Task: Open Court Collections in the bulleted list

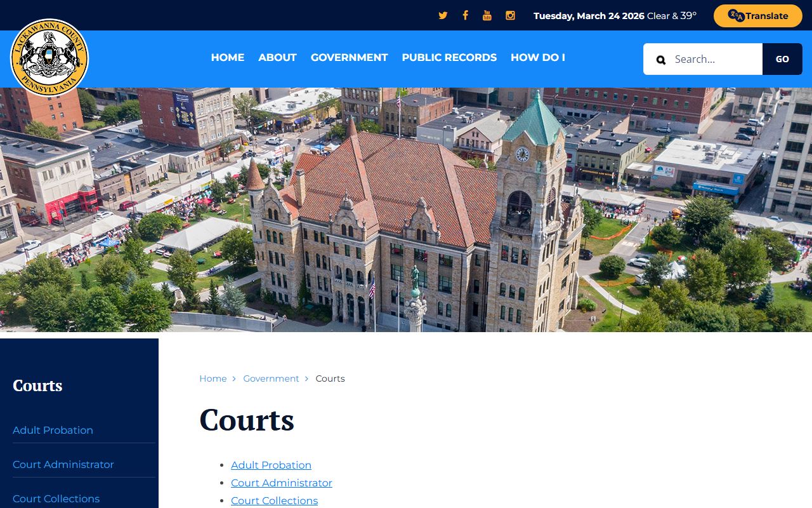Action: pyautogui.click(x=274, y=500)
